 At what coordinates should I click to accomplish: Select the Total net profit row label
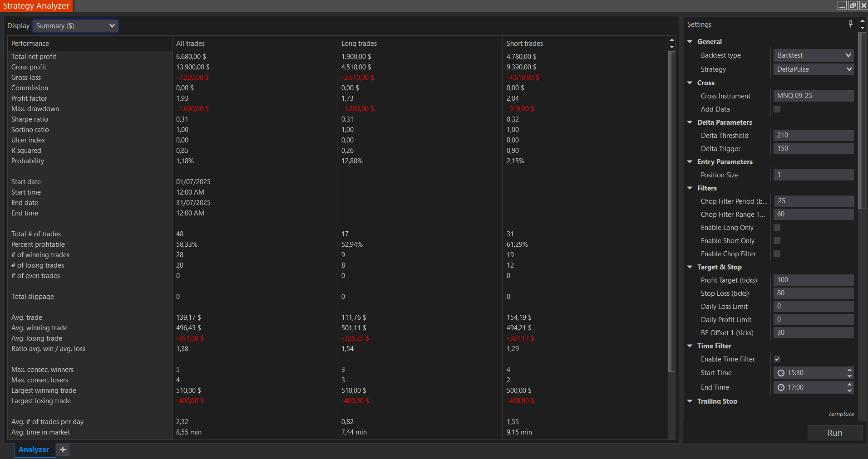pos(34,57)
